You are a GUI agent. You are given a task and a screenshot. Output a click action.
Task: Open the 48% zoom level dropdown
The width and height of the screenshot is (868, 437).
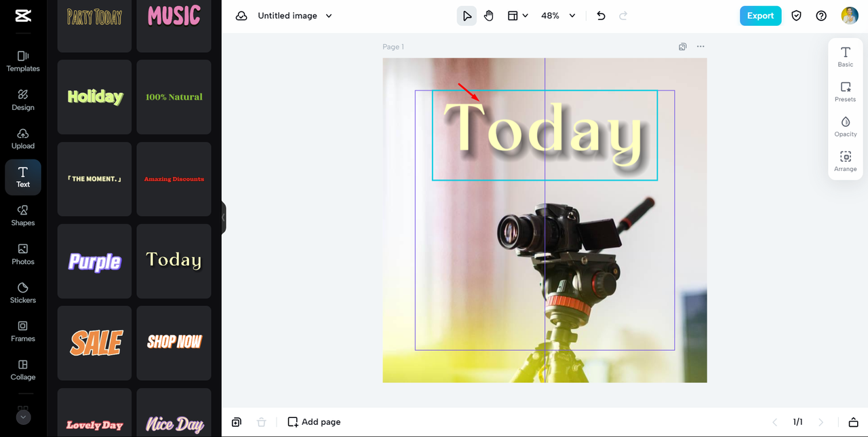[x=558, y=16]
